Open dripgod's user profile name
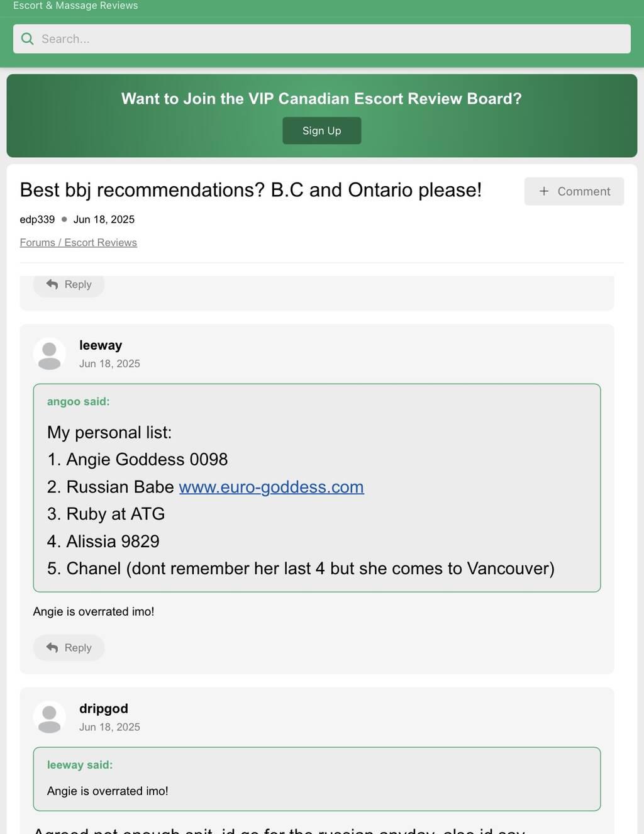Viewport: 644px width, 834px height. pos(104,709)
